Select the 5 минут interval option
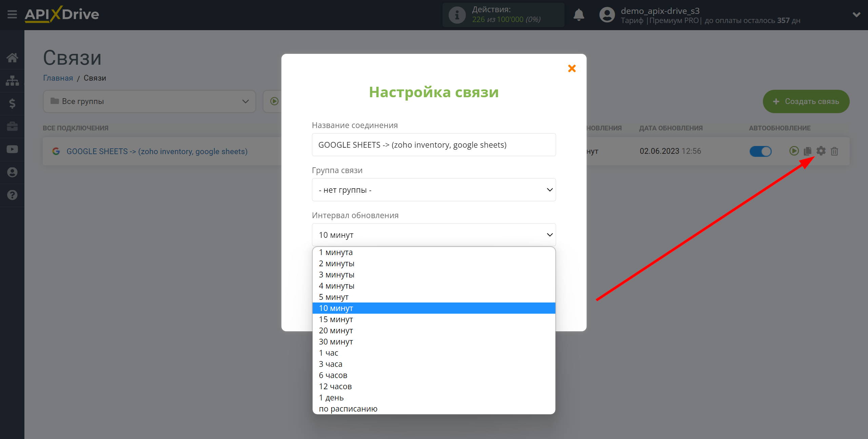Viewport: 868px width, 439px height. pos(434,297)
